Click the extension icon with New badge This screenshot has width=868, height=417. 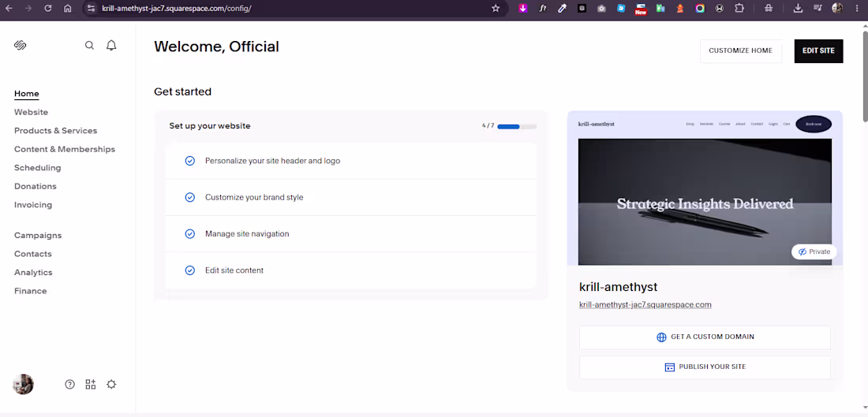pyautogui.click(x=641, y=9)
